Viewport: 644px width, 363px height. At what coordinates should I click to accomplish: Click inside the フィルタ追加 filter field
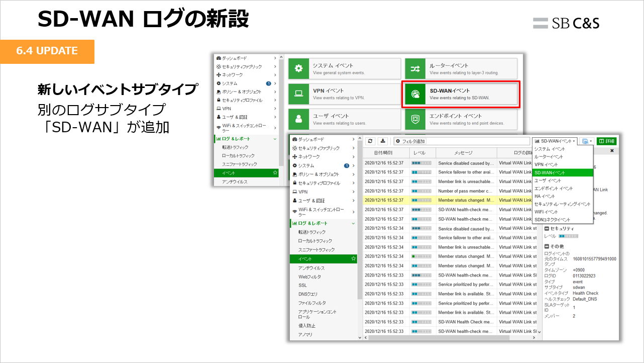coord(452,141)
